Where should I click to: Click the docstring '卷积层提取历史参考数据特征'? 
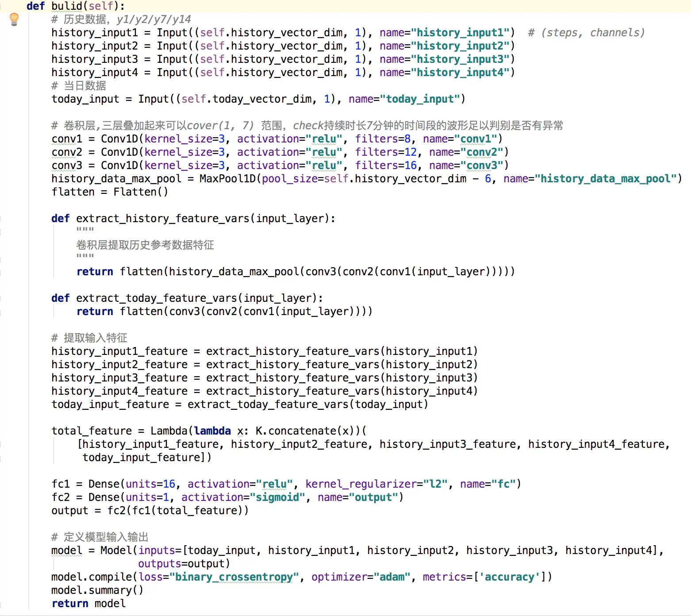point(145,245)
